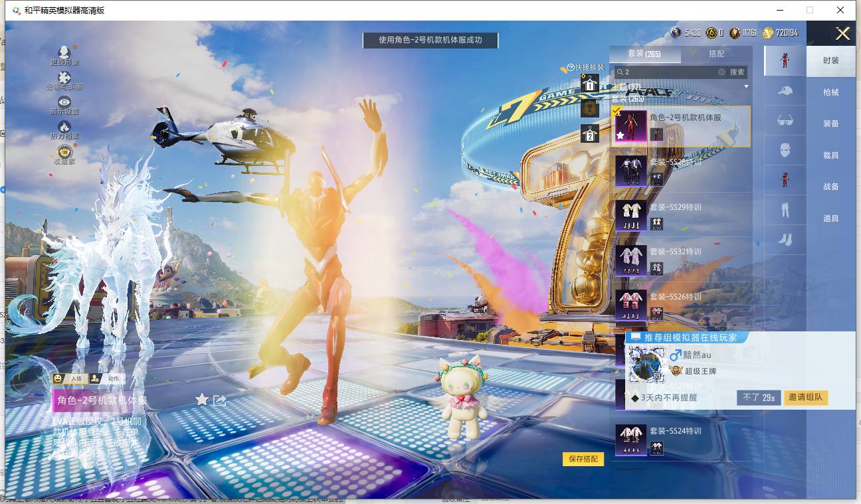Image resolution: width=861 pixels, height=504 pixels.
Task: Click the 5430 currency icon
Action: coord(676,33)
